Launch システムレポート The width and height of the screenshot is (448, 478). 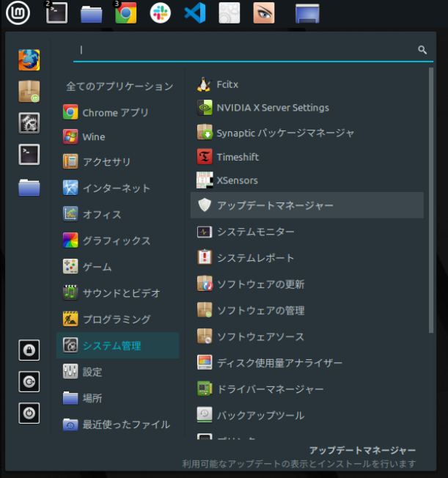tap(307, 258)
